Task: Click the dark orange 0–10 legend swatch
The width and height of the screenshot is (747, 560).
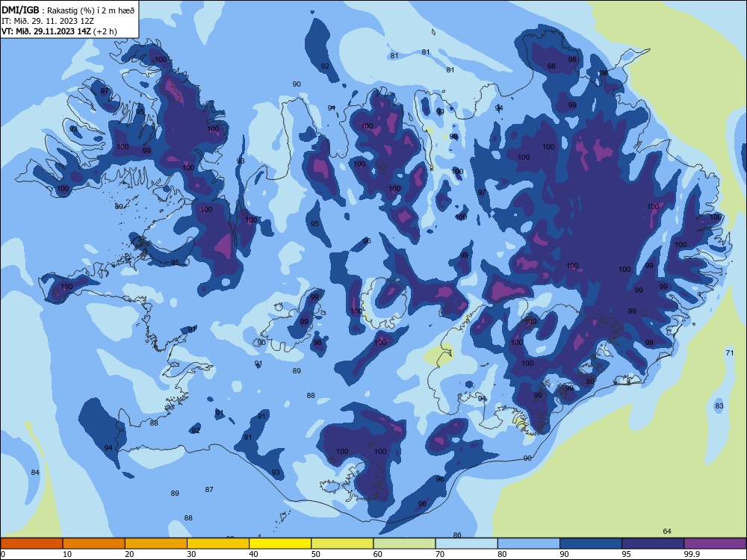Action: [x=31, y=544]
